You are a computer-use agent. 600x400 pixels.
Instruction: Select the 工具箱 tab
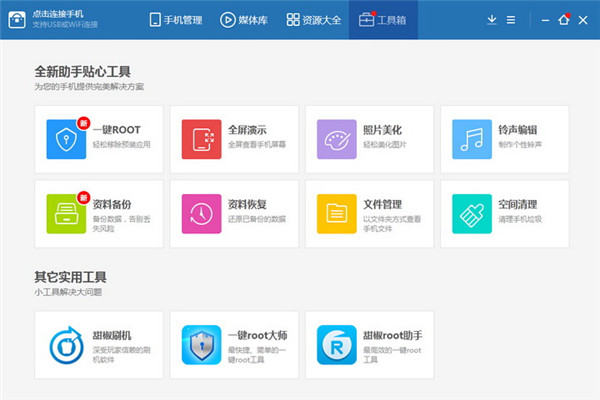(382, 19)
